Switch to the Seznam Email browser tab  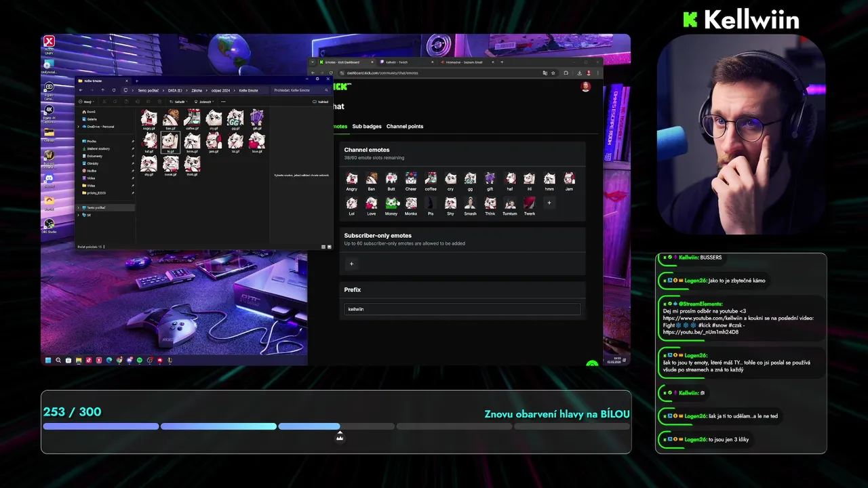click(x=469, y=62)
